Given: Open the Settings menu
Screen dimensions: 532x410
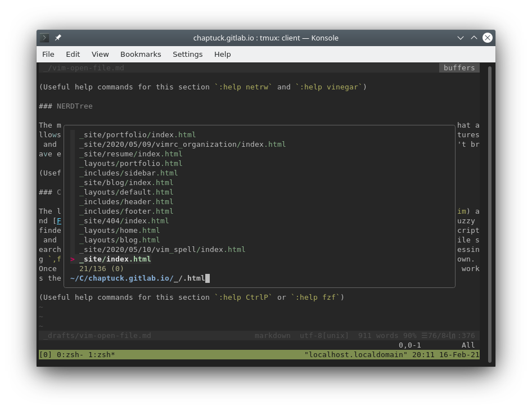Looking at the screenshot, I should tap(187, 54).
